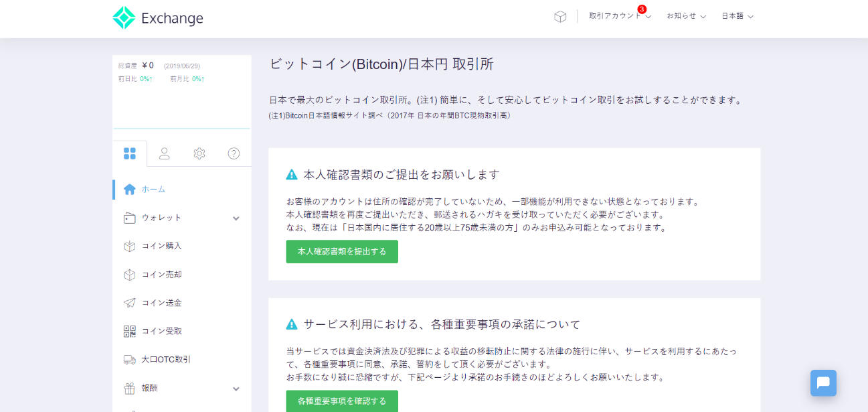Click the wallet icon beside ウォレット
868x412 pixels.
point(130,218)
